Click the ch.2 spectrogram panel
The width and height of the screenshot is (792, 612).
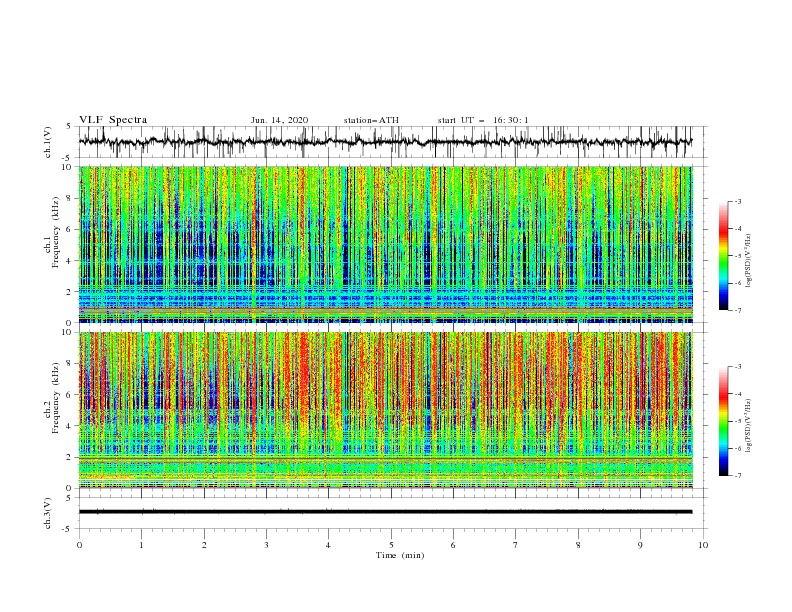pyautogui.click(x=386, y=410)
